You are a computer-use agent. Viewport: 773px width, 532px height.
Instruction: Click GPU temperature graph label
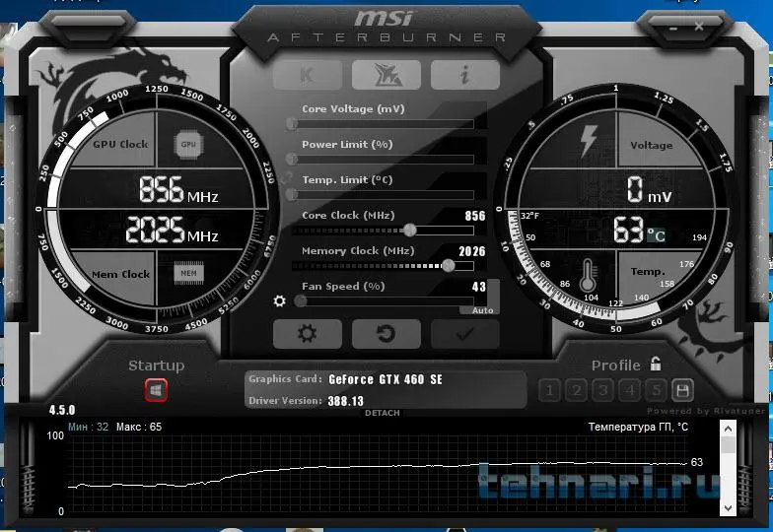click(638, 427)
